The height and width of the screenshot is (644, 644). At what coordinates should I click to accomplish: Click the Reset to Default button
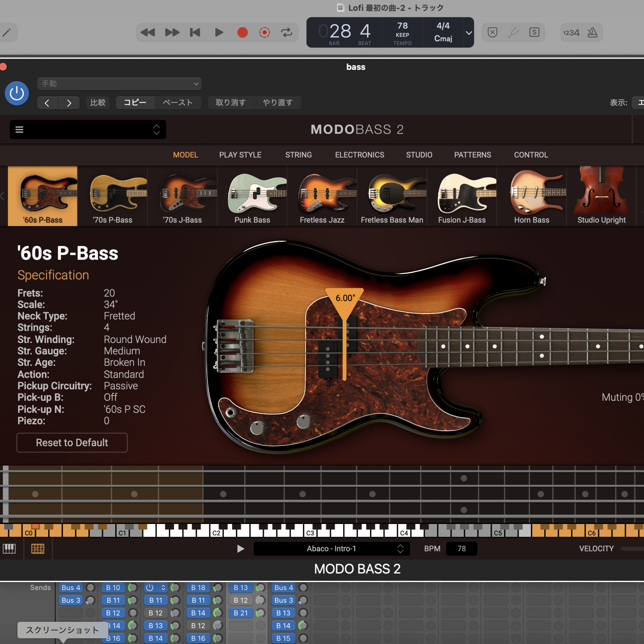72,443
